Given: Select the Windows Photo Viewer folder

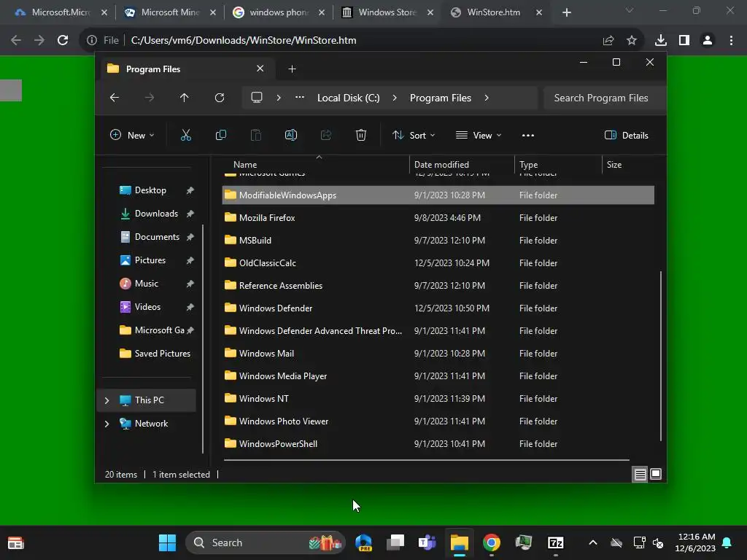Looking at the screenshot, I should click(x=438, y=421).
